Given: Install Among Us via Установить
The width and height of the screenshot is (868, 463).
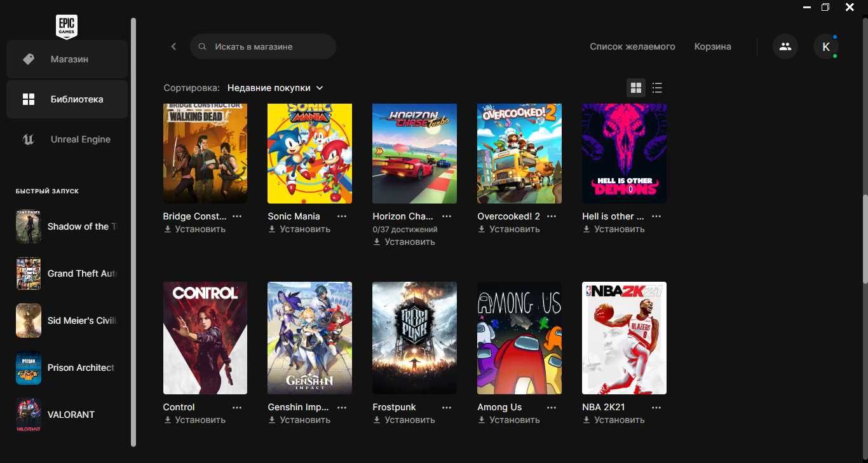Looking at the screenshot, I should [510, 420].
